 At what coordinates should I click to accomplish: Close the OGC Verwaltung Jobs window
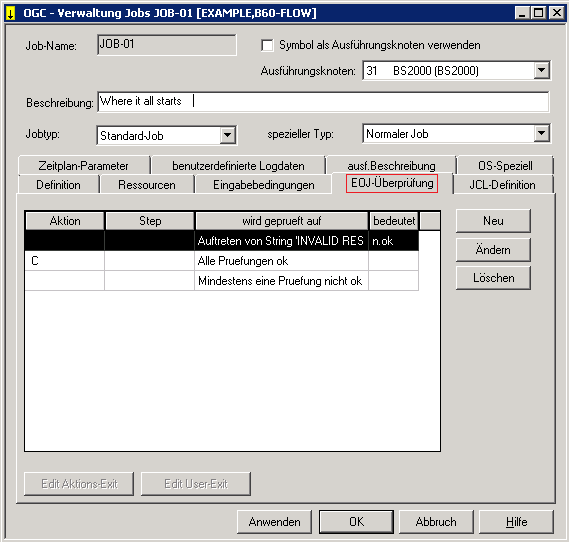coord(557,13)
